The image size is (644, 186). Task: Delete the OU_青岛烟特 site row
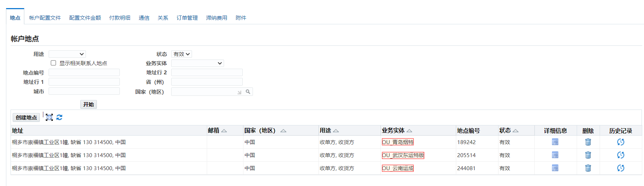tap(588, 142)
